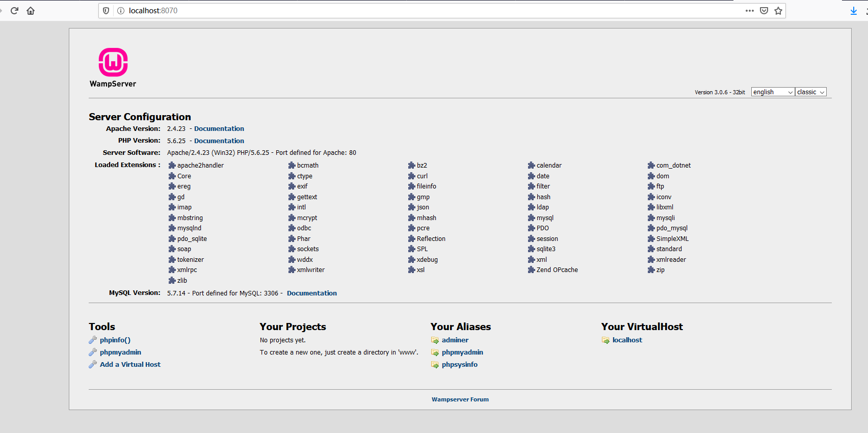The width and height of the screenshot is (868, 433).
Task: Select the 'libxml' extension text
Action: coord(665,207)
